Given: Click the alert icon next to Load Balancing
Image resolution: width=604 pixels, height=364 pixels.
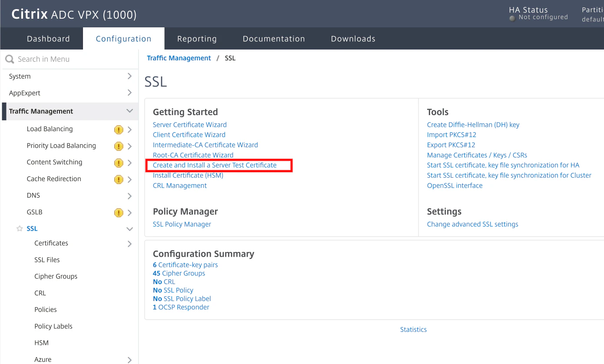Looking at the screenshot, I should click(x=118, y=129).
